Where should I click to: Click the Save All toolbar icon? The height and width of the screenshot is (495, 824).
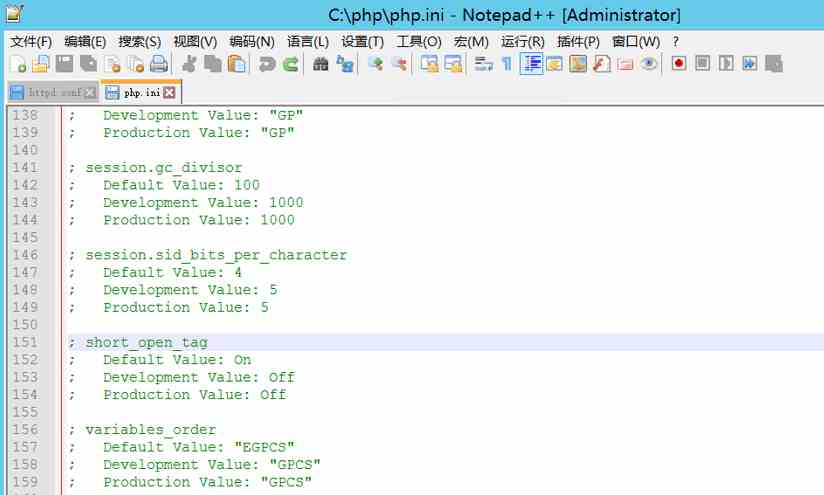click(x=88, y=64)
